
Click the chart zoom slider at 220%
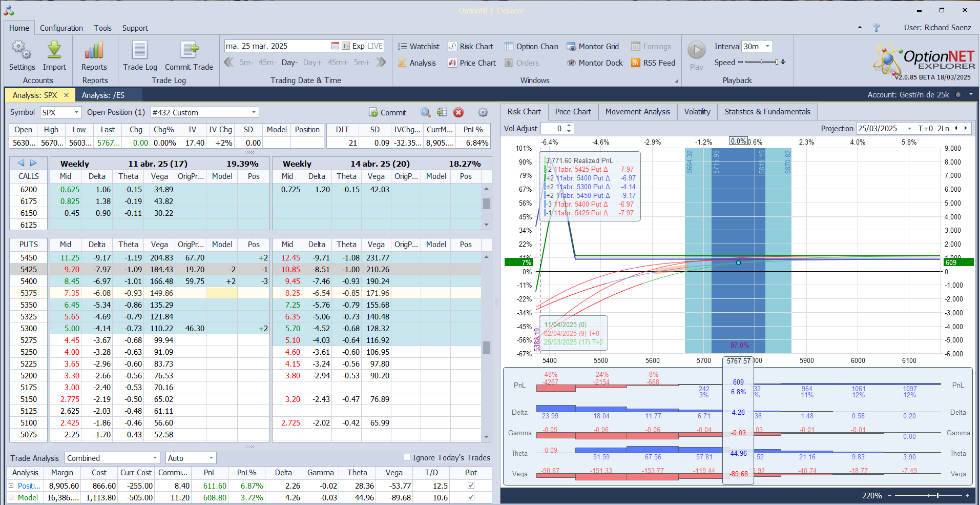tap(928, 496)
